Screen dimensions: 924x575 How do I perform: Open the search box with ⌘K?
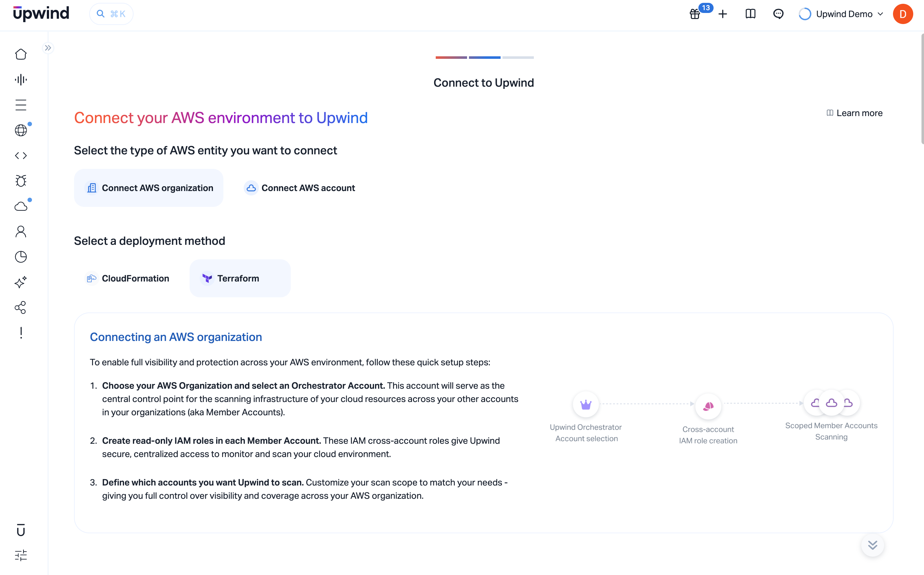111,14
